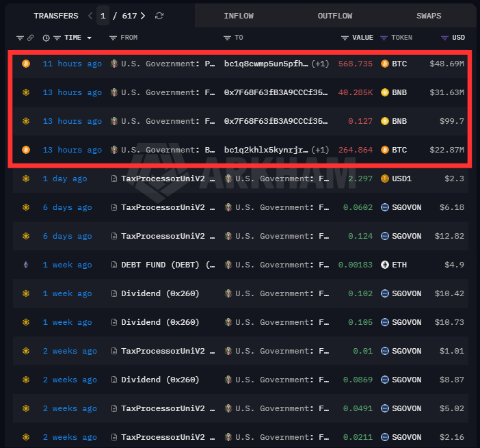Viewport: 480px width, 448px height.
Task: Switch to the OUTFLOW tab
Action: (x=335, y=16)
